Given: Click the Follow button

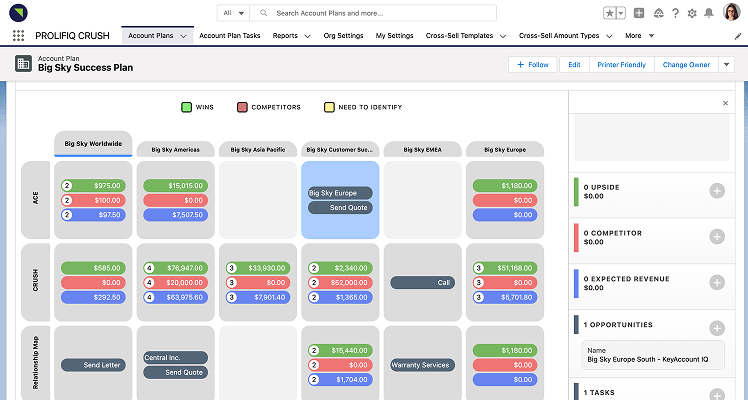Looking at the screenshot, I should click(x=532, y=64).
